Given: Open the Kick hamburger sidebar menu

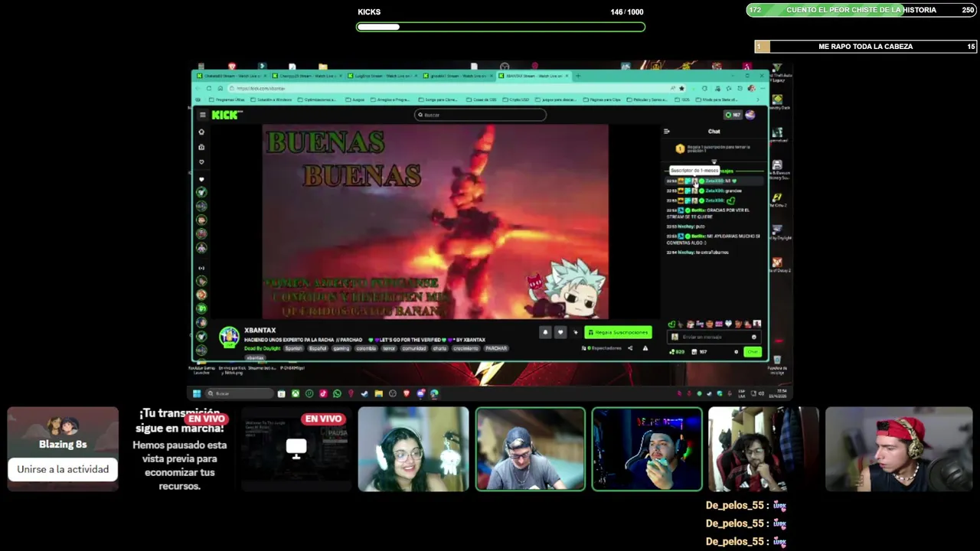Looking at the screenshot, I should tap(203, 115).
